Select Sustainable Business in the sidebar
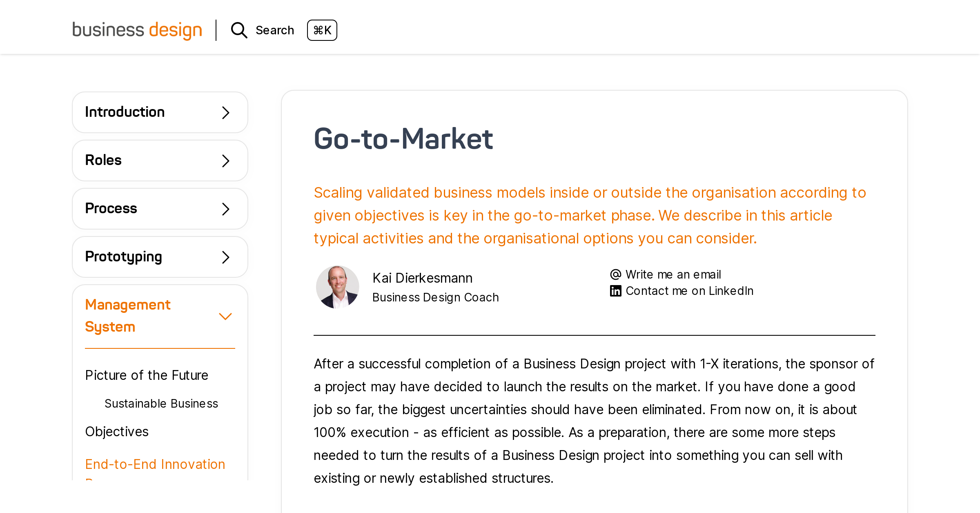Image resolution: width=980 pixels, height=513 pixels. point(161,404)
